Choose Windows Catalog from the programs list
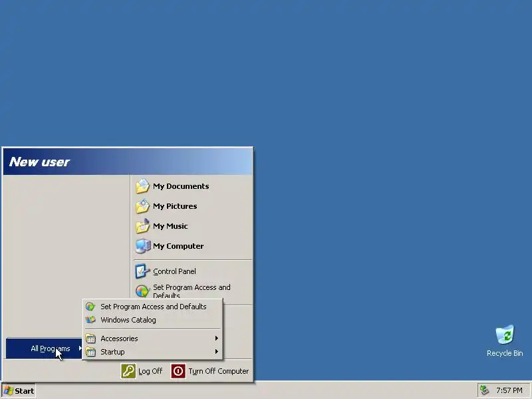 pos(153,320)
